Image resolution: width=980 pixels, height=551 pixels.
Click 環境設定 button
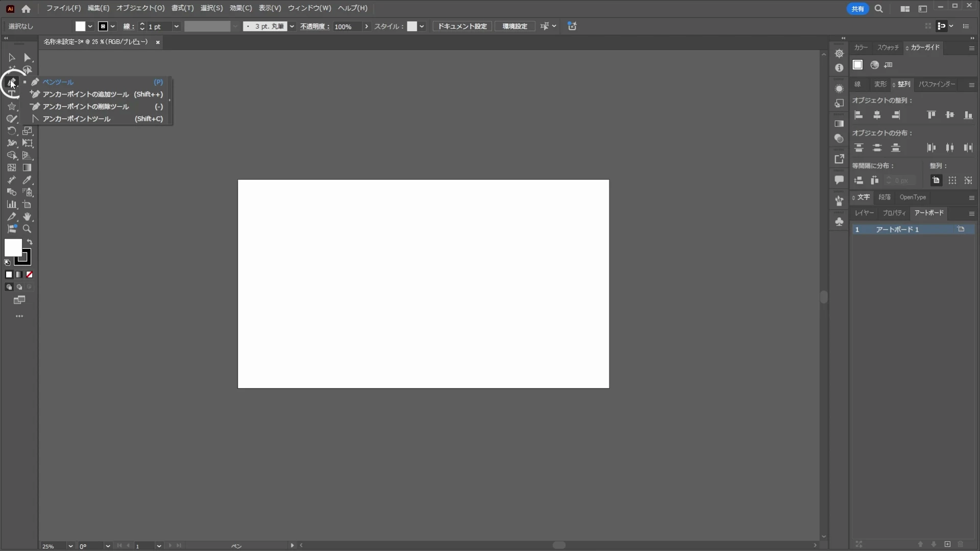(514, 27)
